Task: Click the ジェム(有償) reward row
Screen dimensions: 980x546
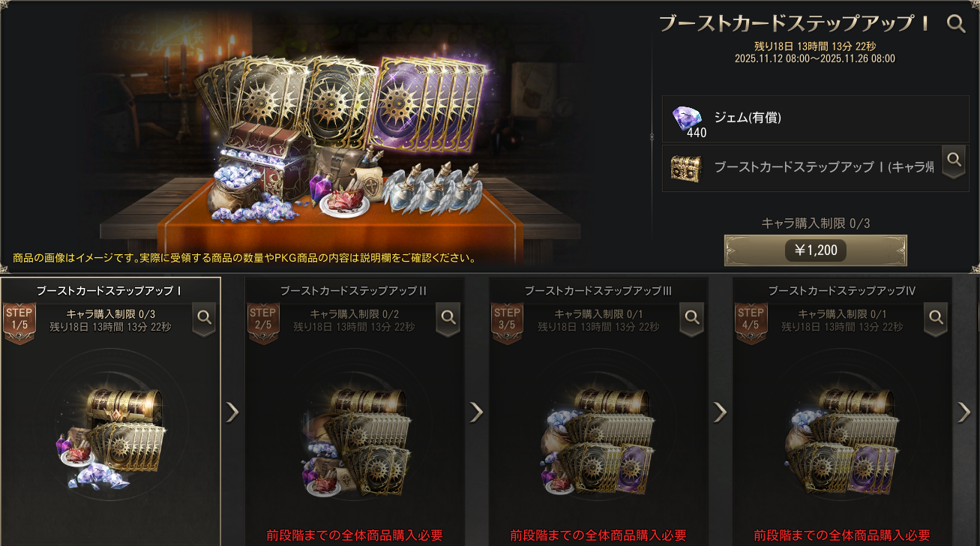Action: click(x=816, y=118)
